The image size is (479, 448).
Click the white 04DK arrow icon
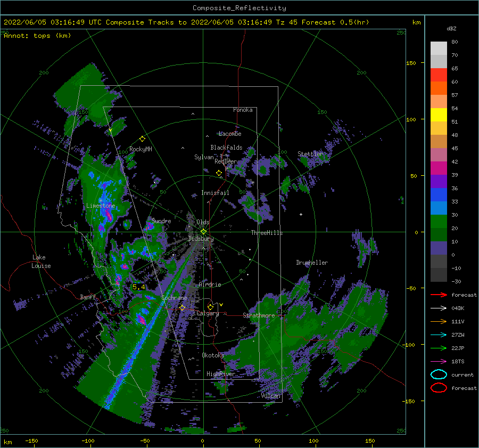point(439,308)
